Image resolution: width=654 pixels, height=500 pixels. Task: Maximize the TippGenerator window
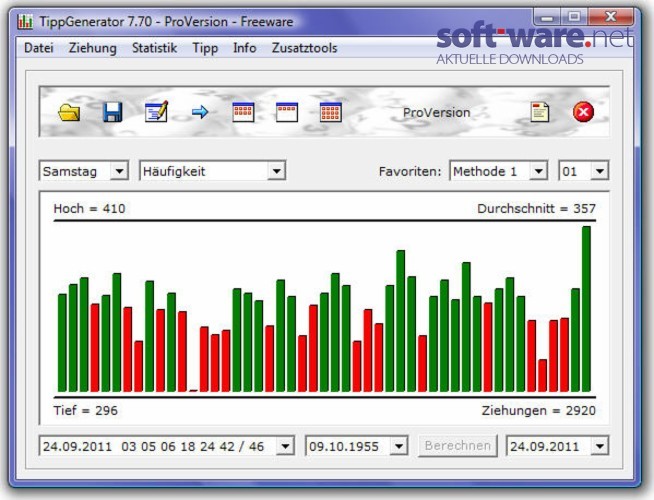574,18
